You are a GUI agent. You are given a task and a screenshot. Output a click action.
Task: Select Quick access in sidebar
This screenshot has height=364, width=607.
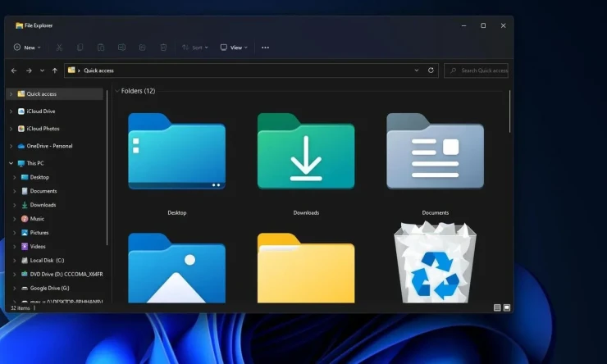click(x=55, y=94)
